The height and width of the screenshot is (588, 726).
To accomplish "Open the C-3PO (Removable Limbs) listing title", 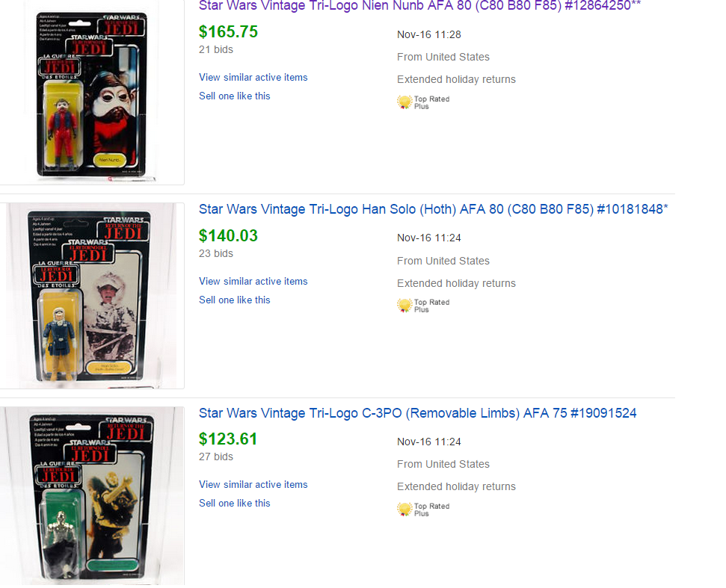I will [x=417, y=412].
